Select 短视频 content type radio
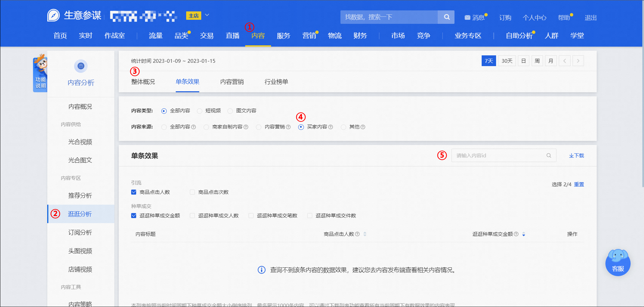The height and width of the screenshot is (307, 644). (x=199, y=111)
